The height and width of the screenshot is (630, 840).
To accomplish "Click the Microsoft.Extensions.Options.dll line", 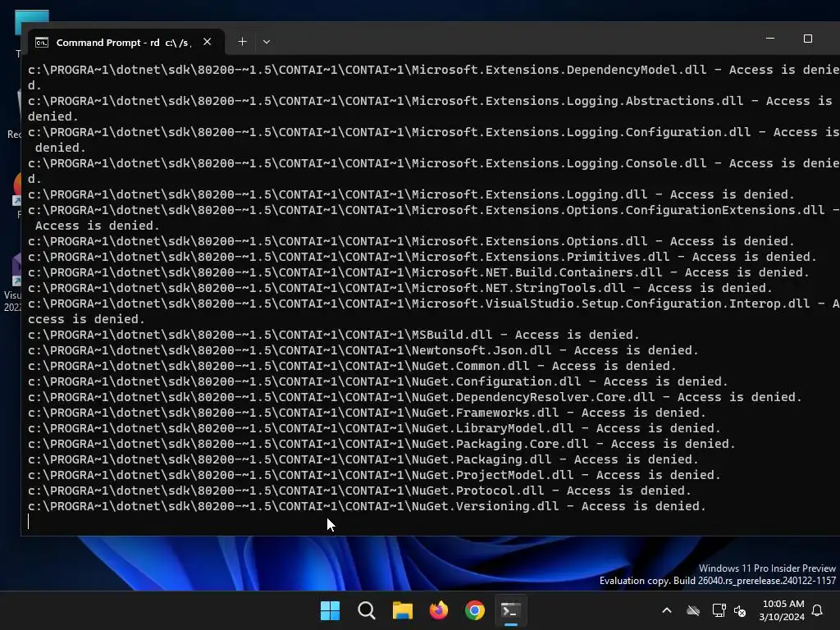I will click(412, 242).
